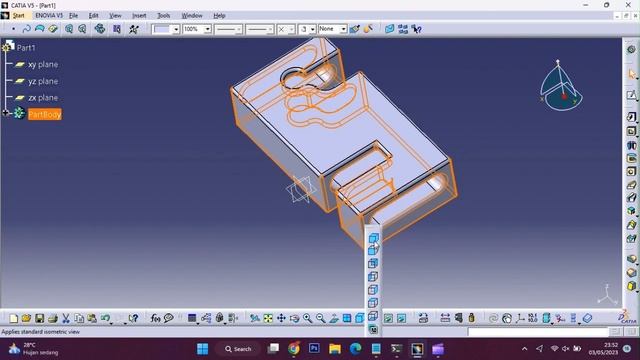The height and width of the screenshot is (360, 640).
Task: Open the point symbol X dropdown
Action: (x=291, y=29)
